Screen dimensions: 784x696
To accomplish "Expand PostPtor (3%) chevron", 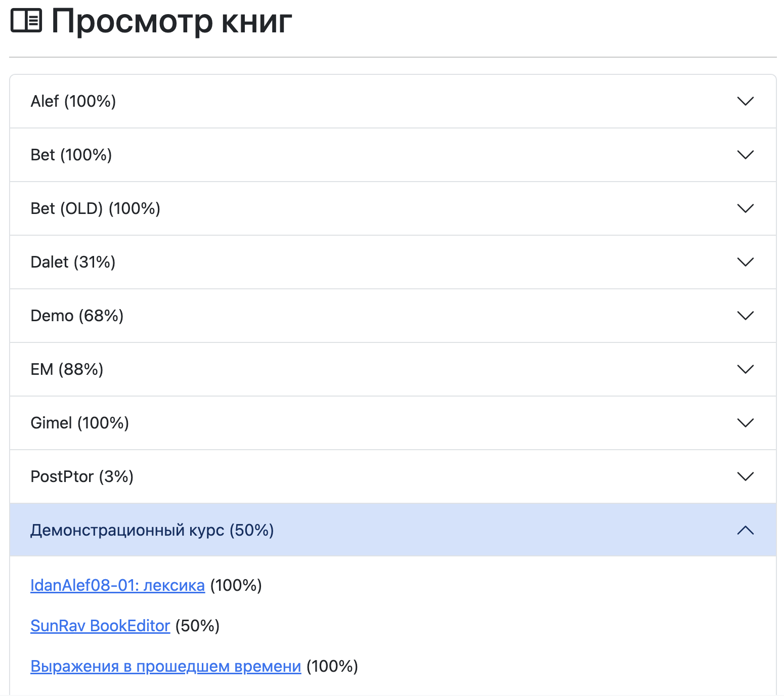I will [x=745, y=476].
